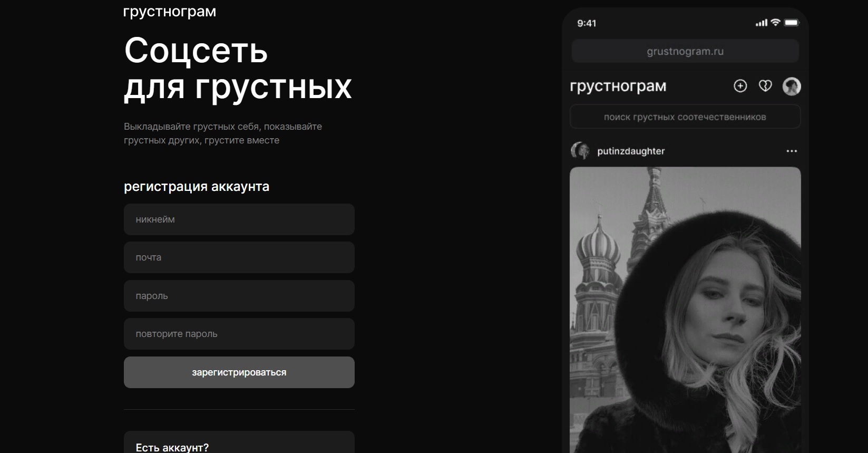This screenshot has height=453, width=868.
Task: Focus the почта input field
Action: coord(239,257)
